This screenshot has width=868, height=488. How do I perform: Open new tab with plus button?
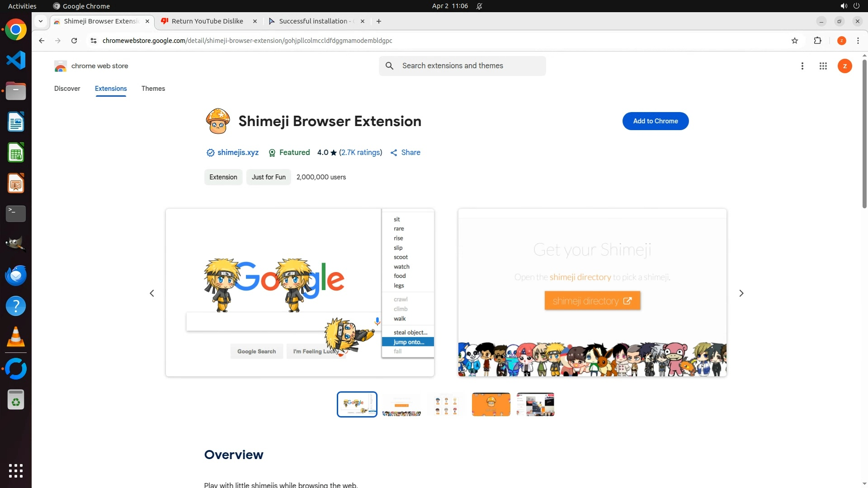point(379,21)
